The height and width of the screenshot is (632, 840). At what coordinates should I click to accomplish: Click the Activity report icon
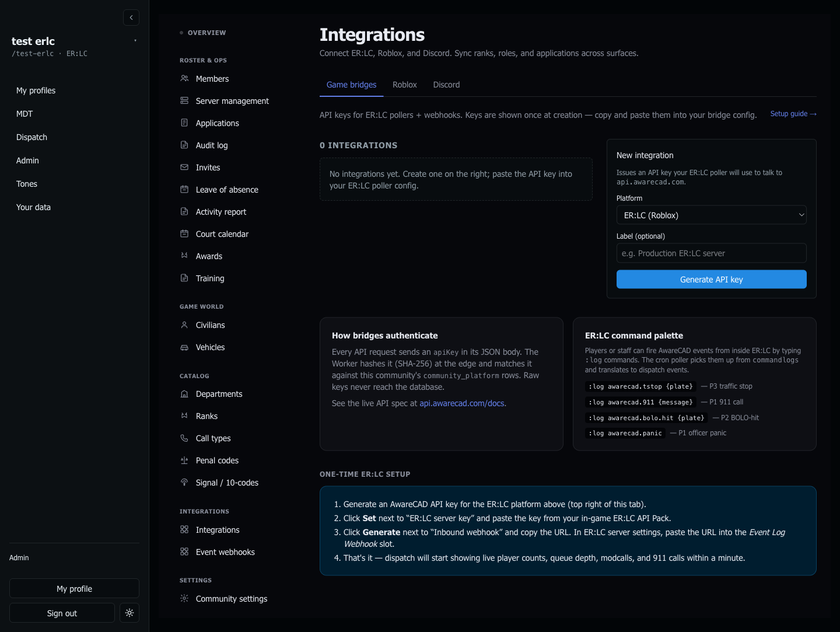coord(184,211)
